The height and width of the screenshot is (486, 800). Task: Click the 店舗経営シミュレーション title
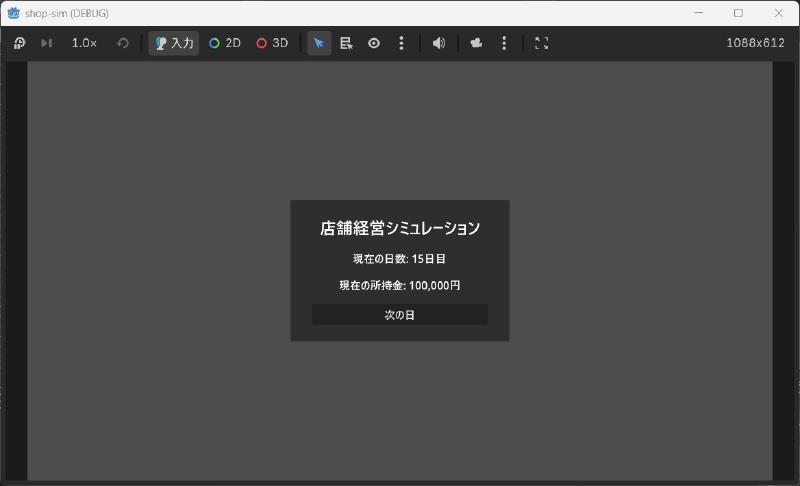[x=400, y=228]
